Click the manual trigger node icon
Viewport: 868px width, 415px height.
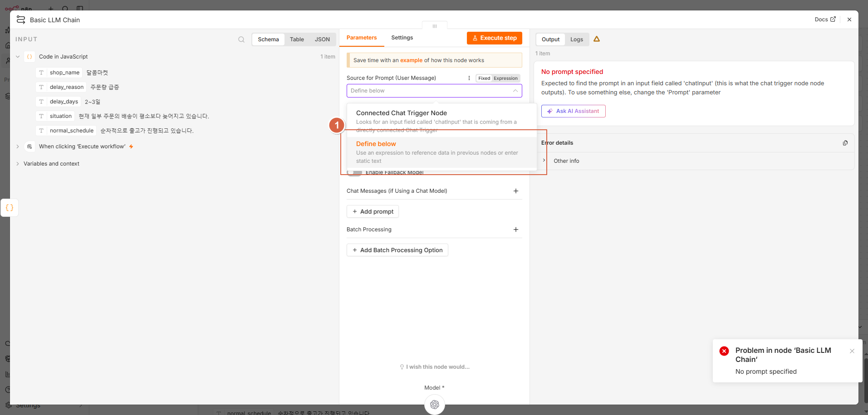coord(29,146)
